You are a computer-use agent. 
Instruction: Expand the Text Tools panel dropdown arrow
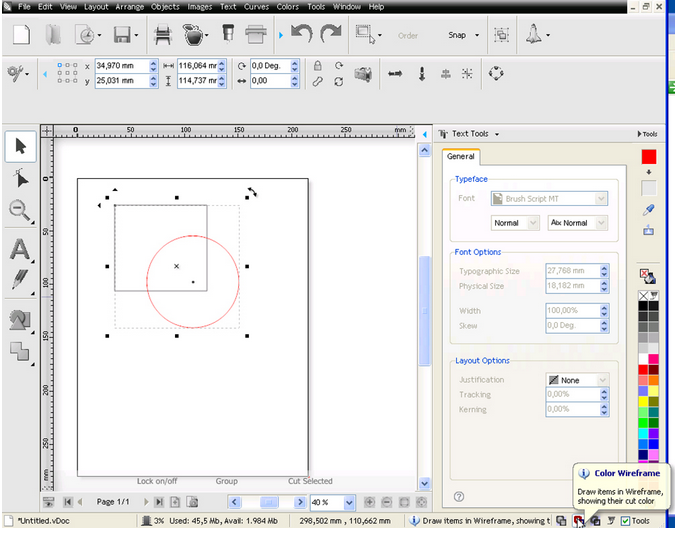pyautogui.click(x=497, y=134)
